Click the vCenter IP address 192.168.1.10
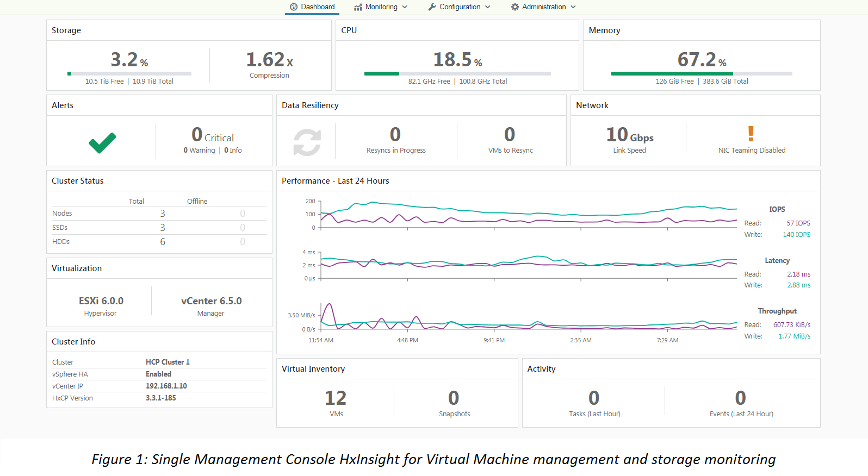The height and width of the screenshot is (476, 868). click(x=166, y=386)
